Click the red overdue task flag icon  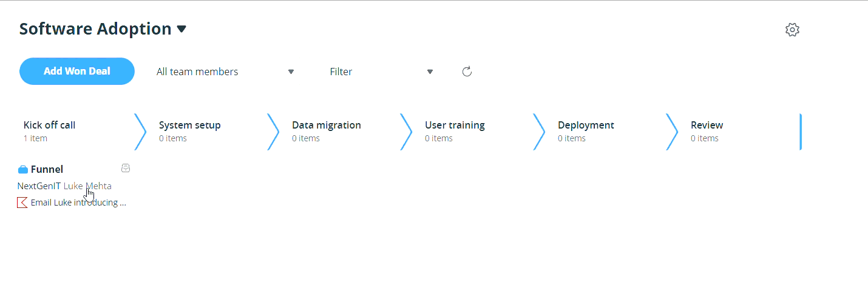point(22,203)
